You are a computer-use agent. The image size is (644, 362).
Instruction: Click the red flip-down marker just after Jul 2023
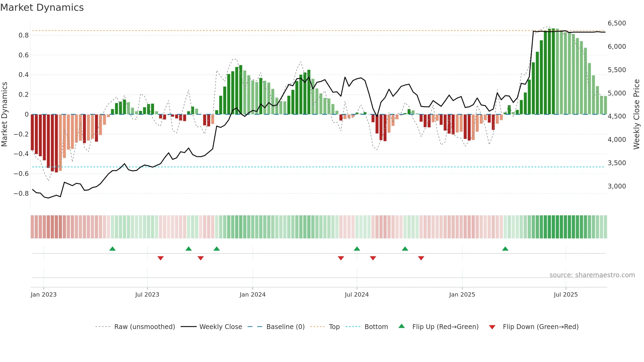click(x=160, y=258)
